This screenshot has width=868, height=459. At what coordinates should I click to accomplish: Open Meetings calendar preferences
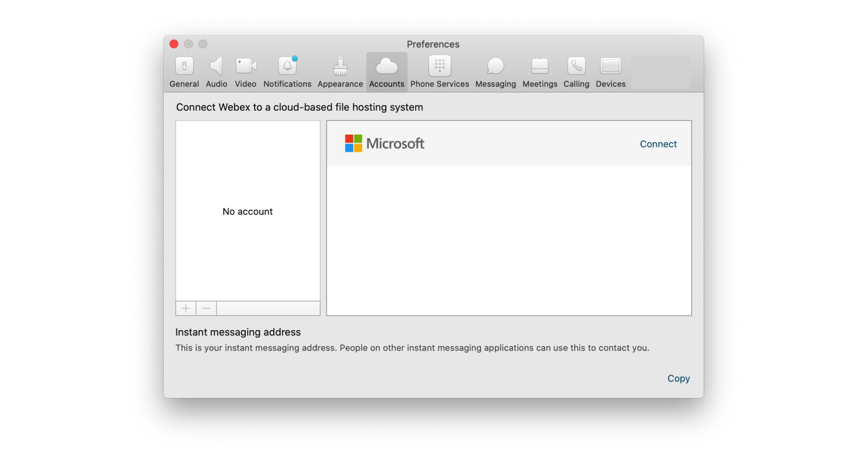[x=540, y=72]
